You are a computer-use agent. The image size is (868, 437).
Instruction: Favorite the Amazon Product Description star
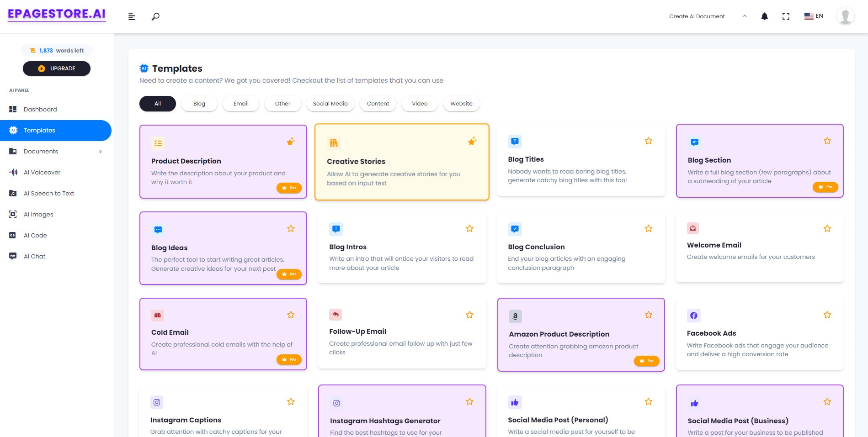[648, 315]
